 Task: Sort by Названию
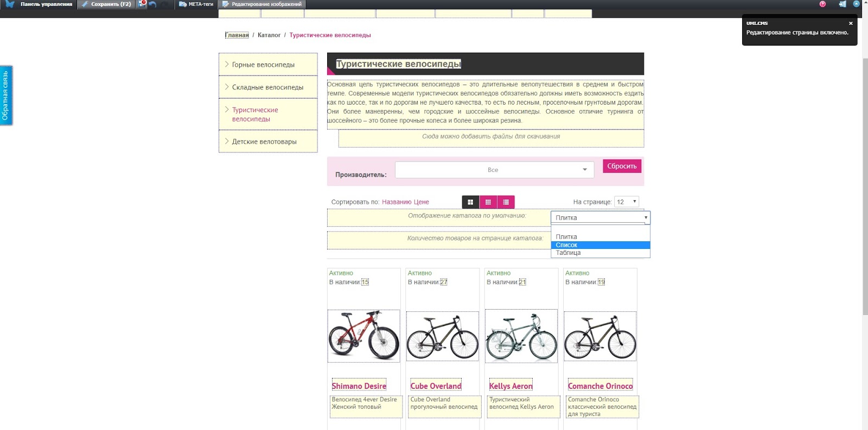397,202
